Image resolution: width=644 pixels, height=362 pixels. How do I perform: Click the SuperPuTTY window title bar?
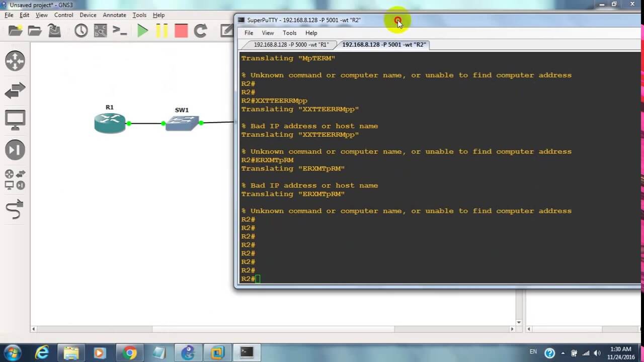(x=438, y=20)
